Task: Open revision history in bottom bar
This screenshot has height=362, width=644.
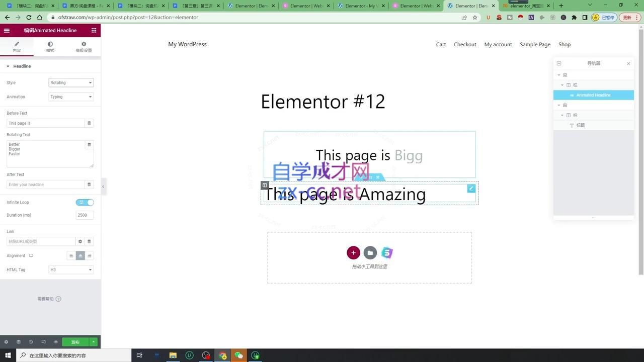Action: [x=31, y=342]
